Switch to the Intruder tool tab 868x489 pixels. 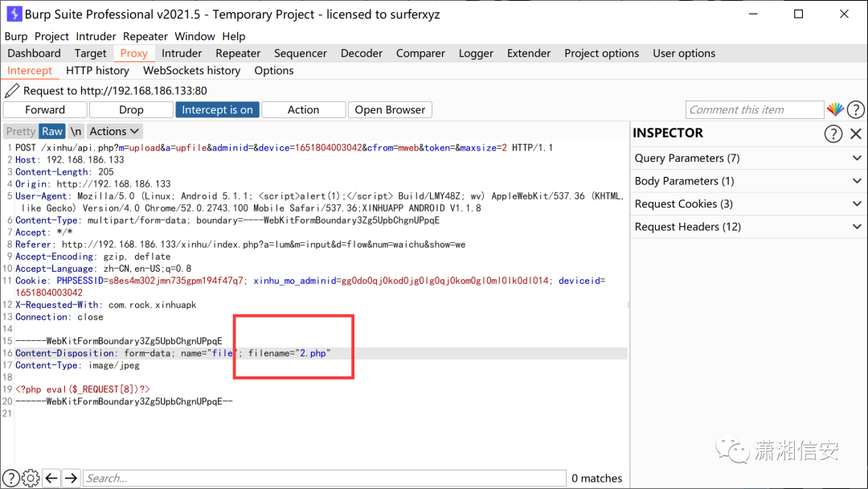182,53
